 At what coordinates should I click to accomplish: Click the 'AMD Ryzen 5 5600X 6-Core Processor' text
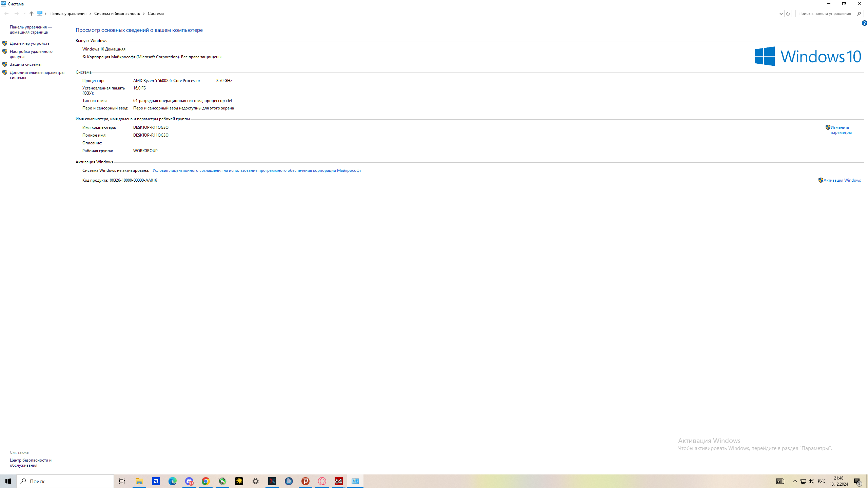[x=166, y=81]
